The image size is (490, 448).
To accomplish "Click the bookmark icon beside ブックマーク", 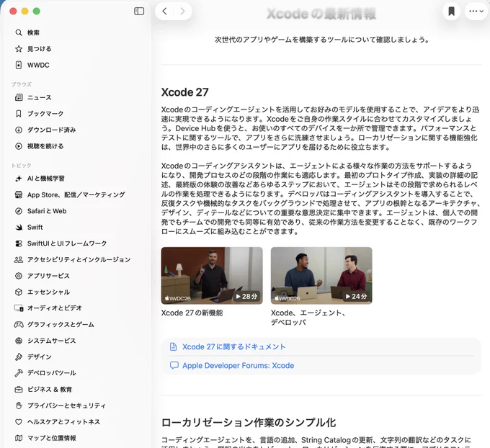I will click(x=19, y=113).
